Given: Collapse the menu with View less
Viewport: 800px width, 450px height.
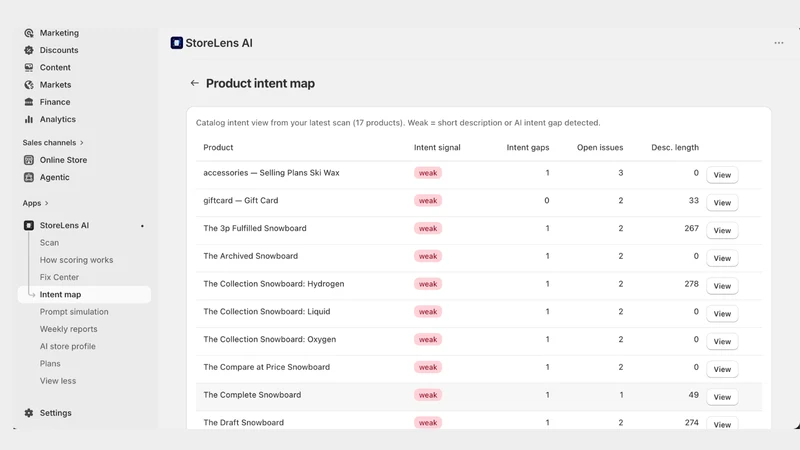Looking at the screenshot, I should tap(58, 381).
